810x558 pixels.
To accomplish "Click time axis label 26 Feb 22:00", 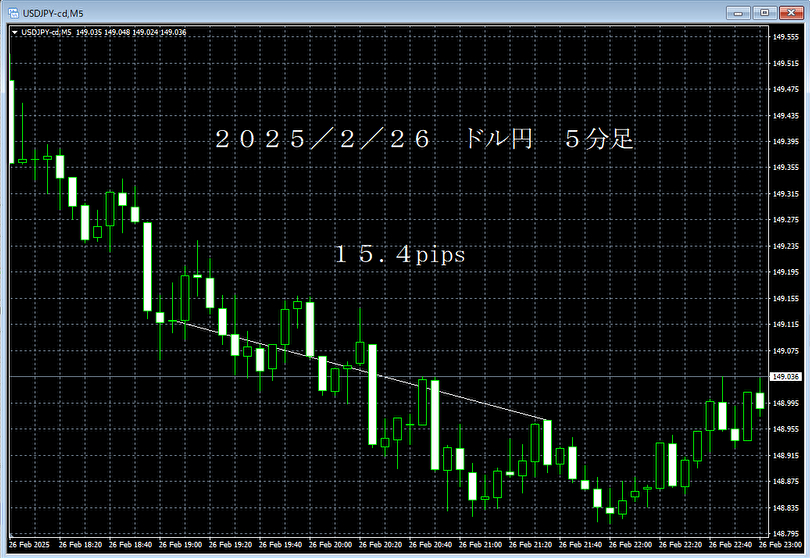I will 630,545.
